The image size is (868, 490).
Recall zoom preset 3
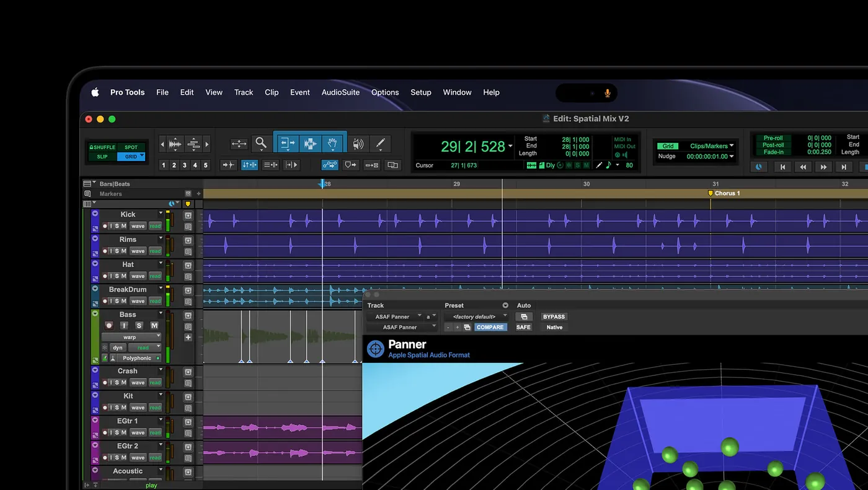(184, 165)
